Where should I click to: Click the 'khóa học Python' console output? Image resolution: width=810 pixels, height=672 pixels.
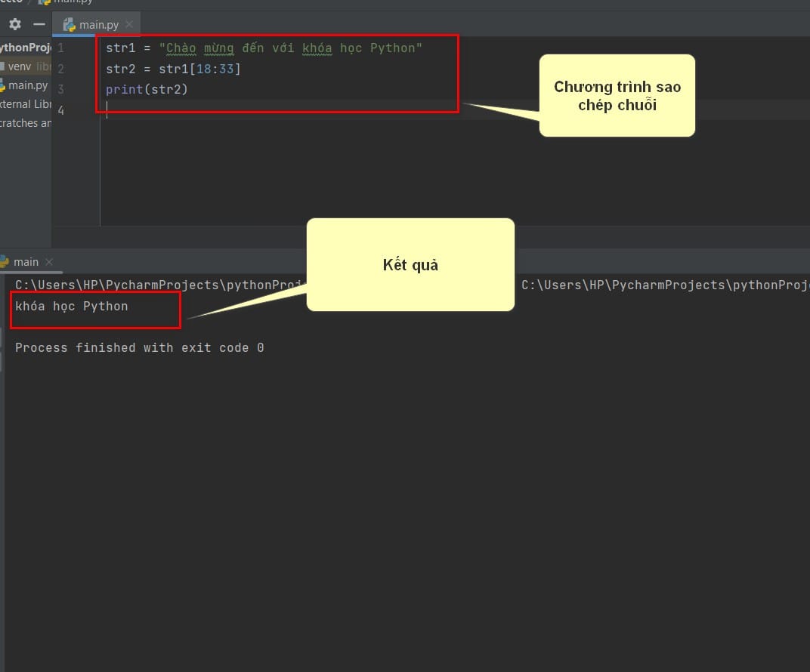[72, 307]
